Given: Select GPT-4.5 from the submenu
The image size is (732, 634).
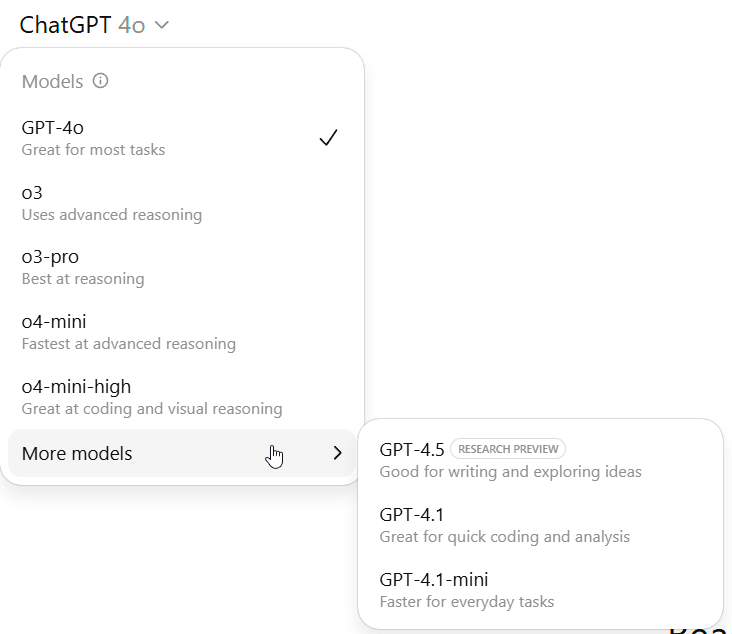Looking at the screenshot, I should coord(411,449).
